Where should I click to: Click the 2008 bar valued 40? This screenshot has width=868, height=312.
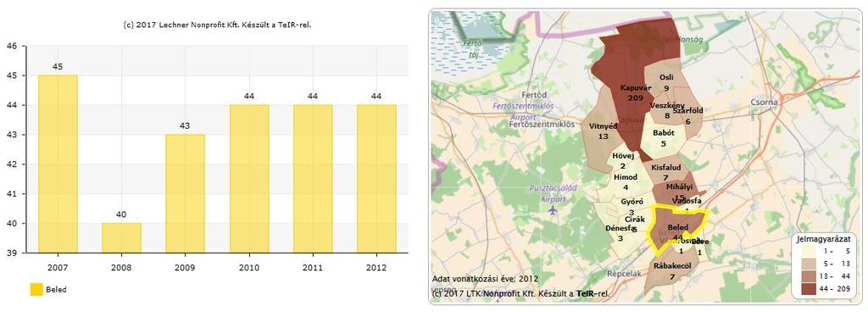click(x=121, y=238)
